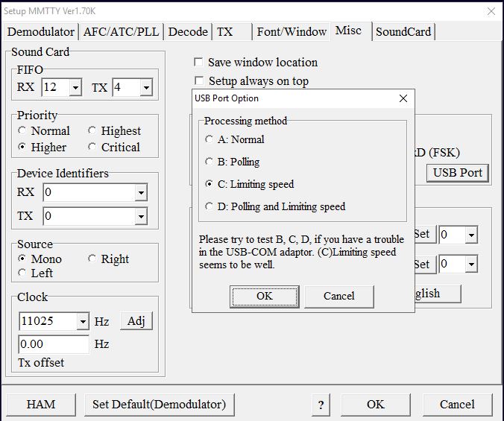The width and height of the screenshot is (504, 421).
Task: Click the Adj clock button
Action: (x=136, y=321)
